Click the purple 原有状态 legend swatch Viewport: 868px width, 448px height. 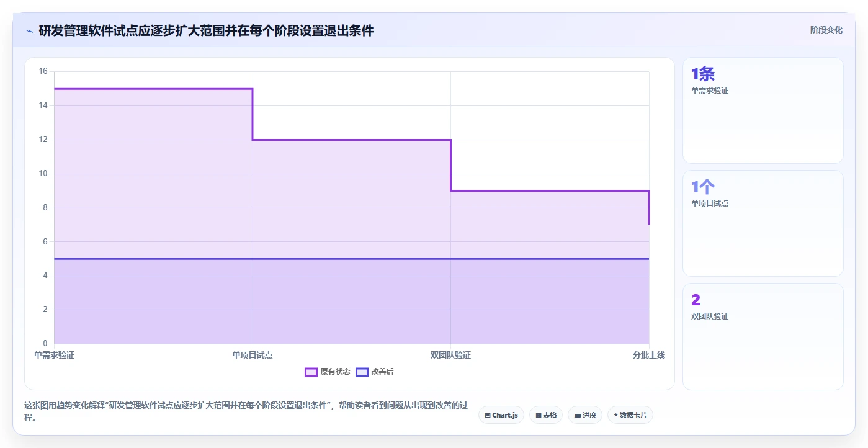[311, 372]
